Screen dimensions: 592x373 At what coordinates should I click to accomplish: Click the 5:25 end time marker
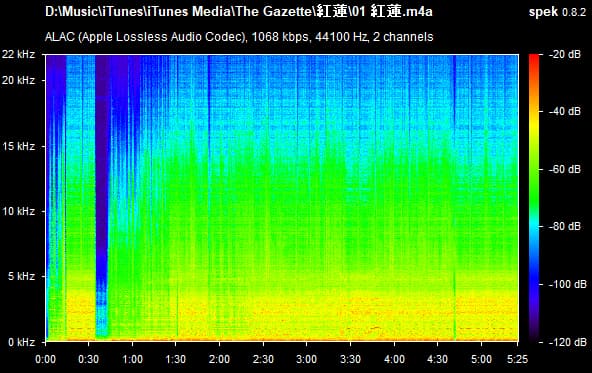pos(517,359)
